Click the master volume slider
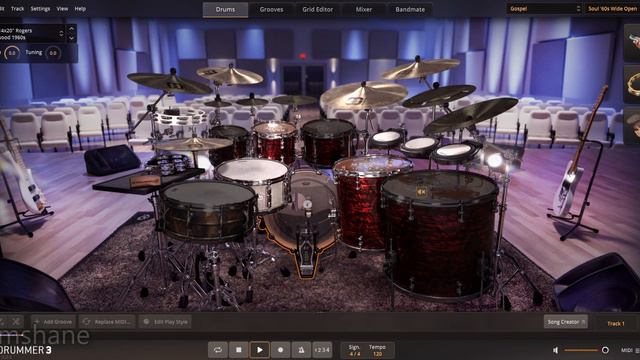The image size is (640, 360). point(586,350)
